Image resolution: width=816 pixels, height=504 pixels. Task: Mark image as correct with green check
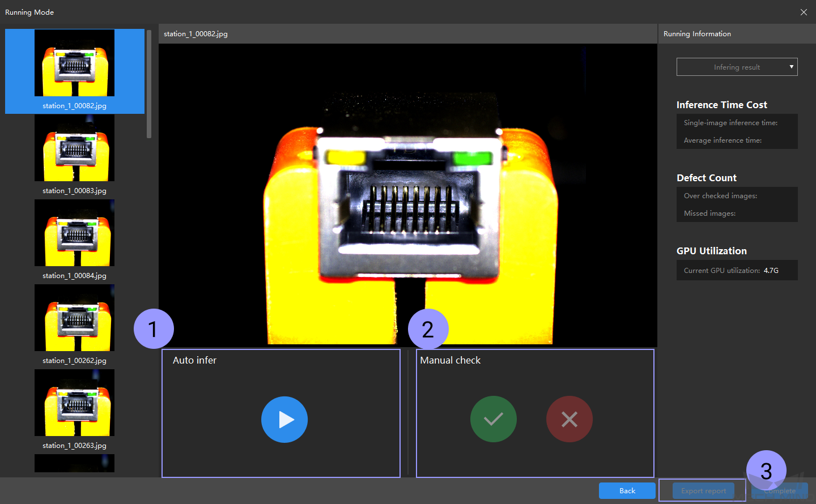tap(494, 419)
